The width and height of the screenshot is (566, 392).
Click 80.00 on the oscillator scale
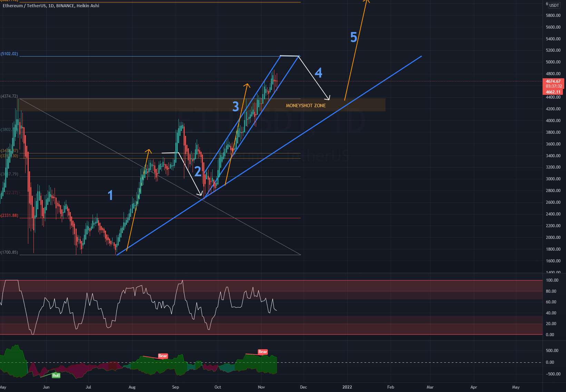point(551,291)
